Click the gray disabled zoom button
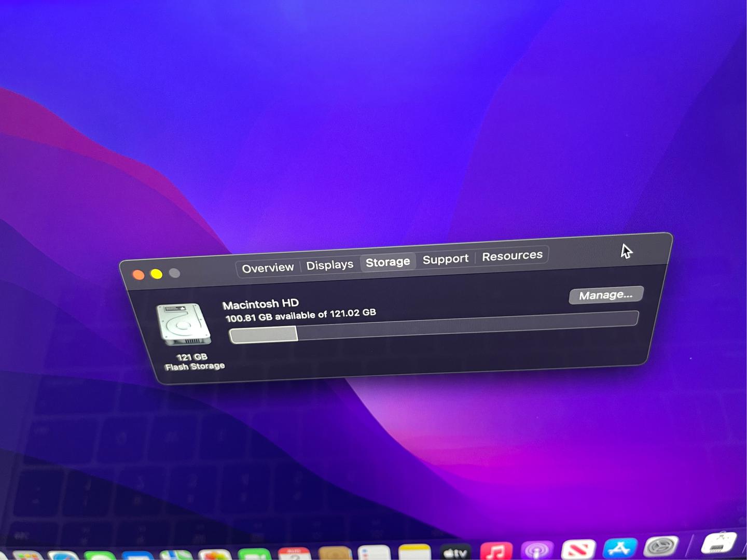This screenshot has height=560, width=747. (175, 273)
